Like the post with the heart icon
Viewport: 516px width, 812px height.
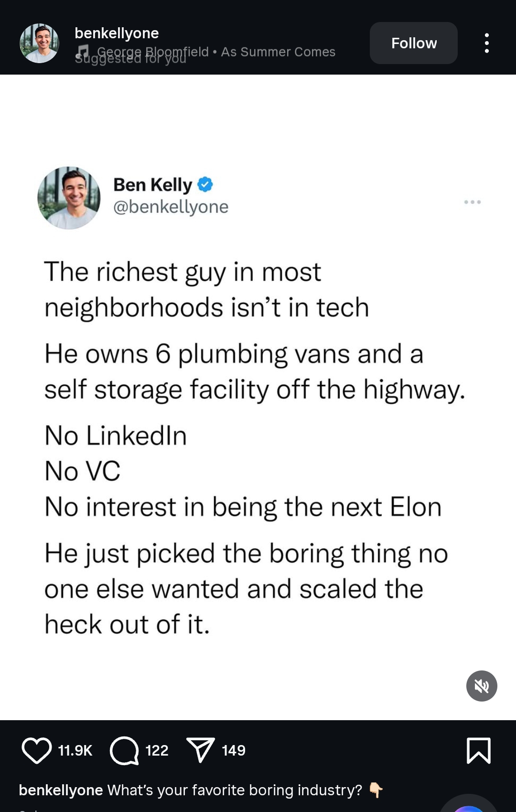(x=36, y=750)
